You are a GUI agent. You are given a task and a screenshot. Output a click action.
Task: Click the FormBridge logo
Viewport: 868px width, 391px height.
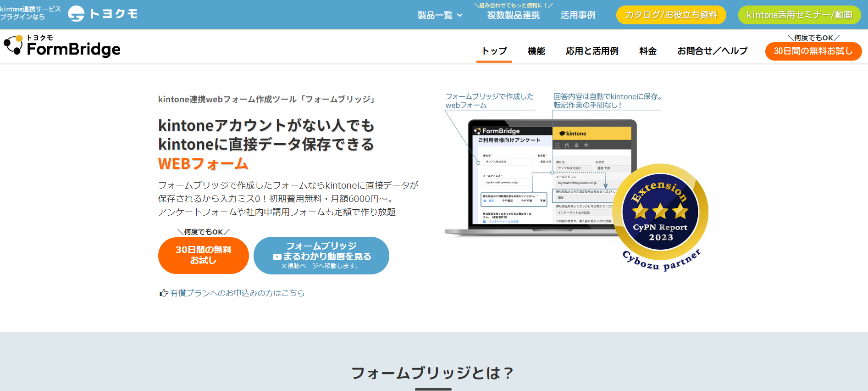[x=62, y=46]
